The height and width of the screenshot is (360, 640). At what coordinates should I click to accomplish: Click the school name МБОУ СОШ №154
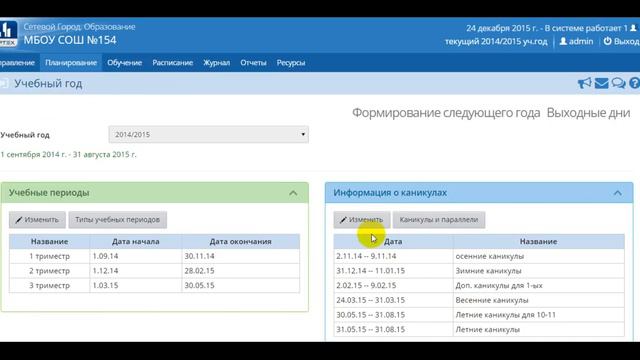[70, 40]
